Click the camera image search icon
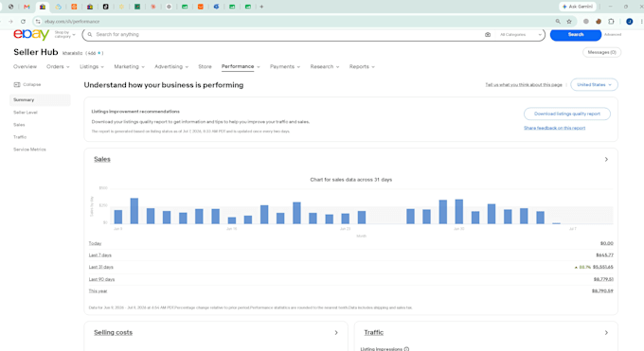The image size is (644, 351). click(x=488, y=34)
